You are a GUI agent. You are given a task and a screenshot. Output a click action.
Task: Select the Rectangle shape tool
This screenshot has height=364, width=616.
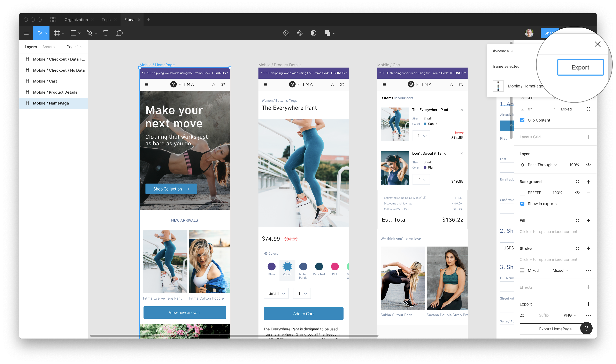73,33
